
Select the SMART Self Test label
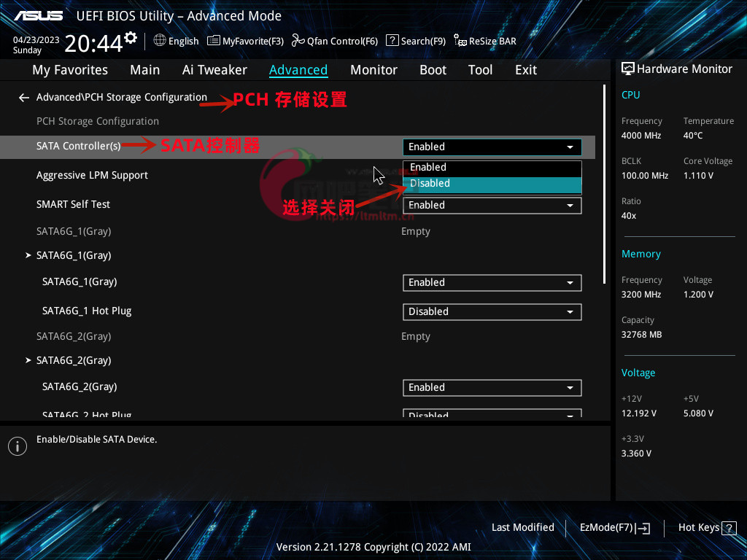[74, 205]
